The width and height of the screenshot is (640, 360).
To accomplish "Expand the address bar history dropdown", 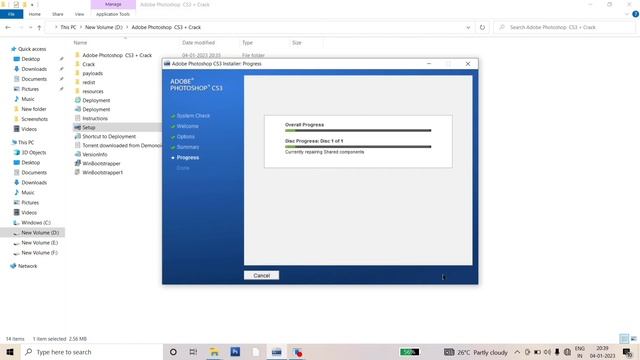I will coord(468,27).
